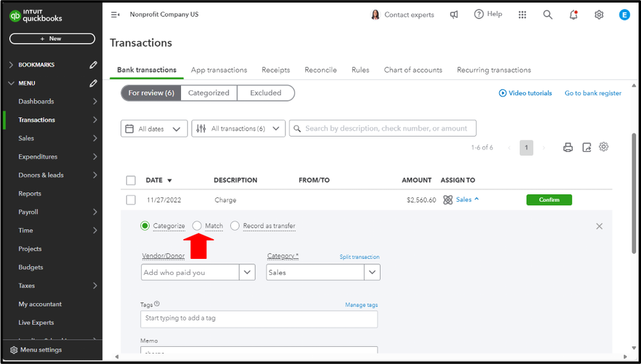This screenshot has height=364, width=641.
Task: Open Budgets in the sidebar
Action: pyautogui.click(x=31, y=267)
